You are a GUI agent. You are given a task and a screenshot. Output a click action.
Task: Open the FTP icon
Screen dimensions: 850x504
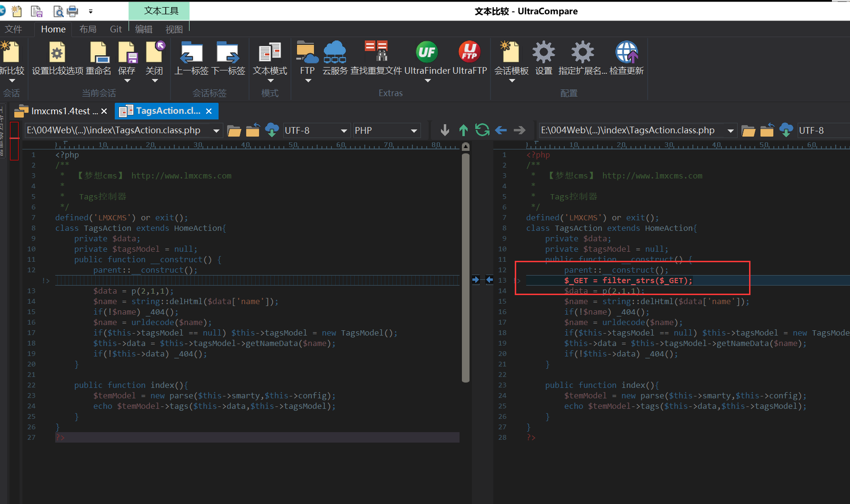[x=307, y=52]
